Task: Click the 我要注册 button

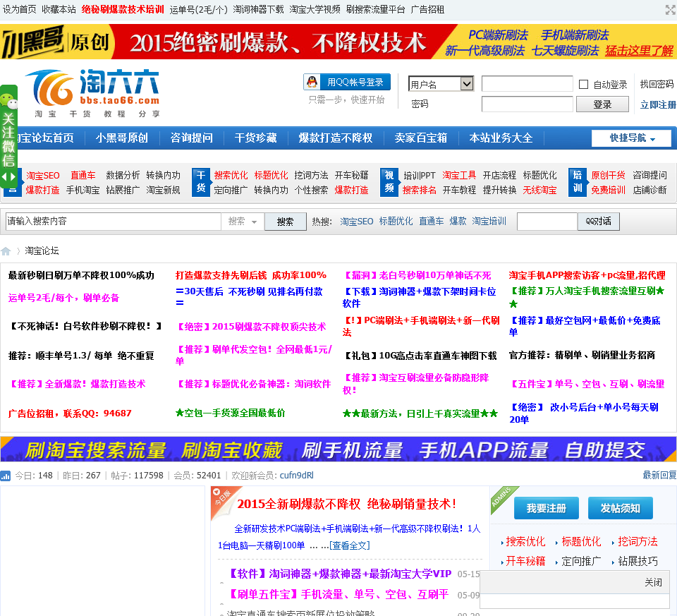Action: (546, 509)
